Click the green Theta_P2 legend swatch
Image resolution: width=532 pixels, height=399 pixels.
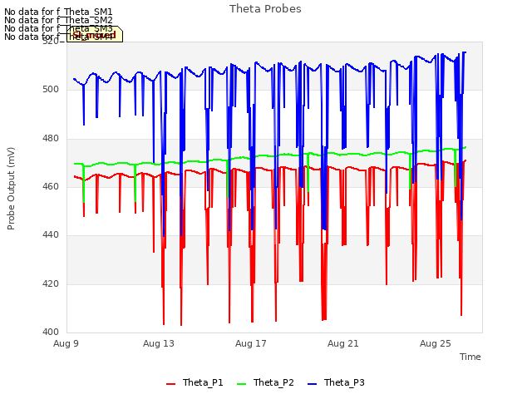click(241, 384)
